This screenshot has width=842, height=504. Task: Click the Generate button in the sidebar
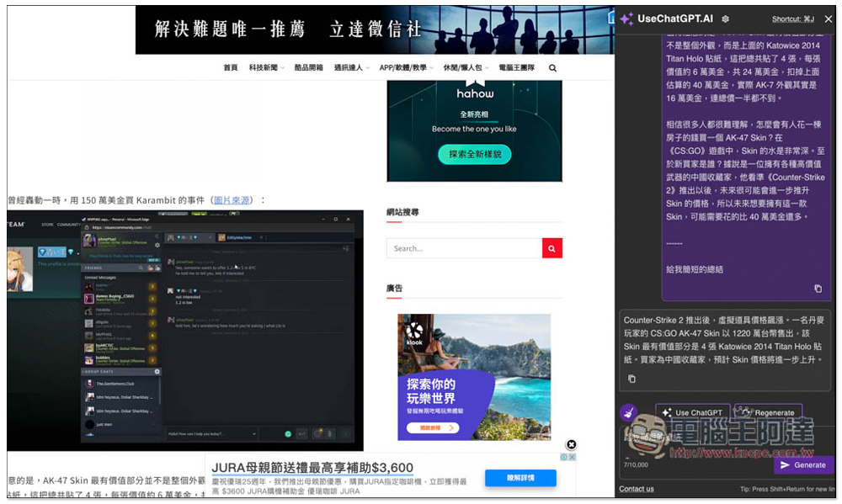[804, 464]
